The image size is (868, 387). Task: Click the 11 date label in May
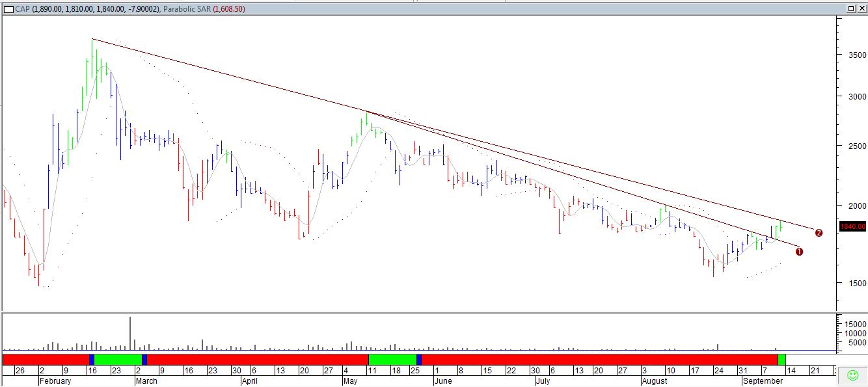tap(372, 371)
